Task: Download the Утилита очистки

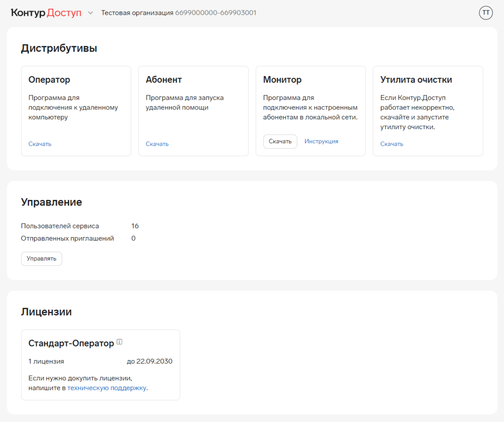Action: (392, 144)
